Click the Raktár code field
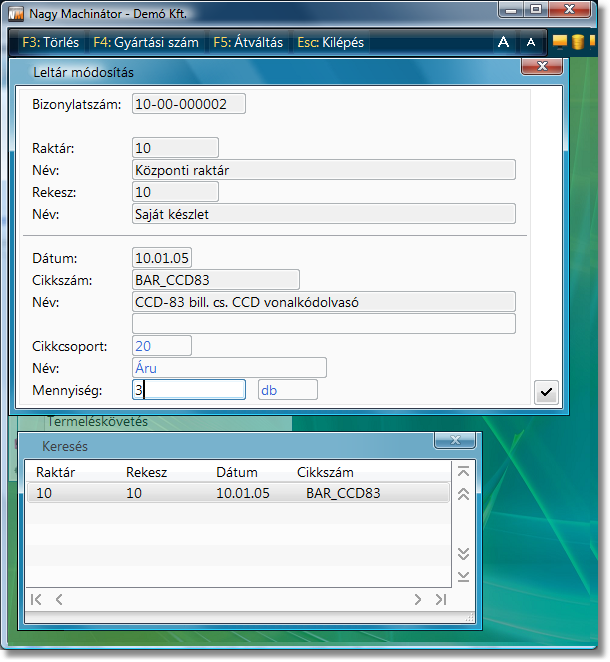This screenshot has width=610, height=662. pos(175,148)
